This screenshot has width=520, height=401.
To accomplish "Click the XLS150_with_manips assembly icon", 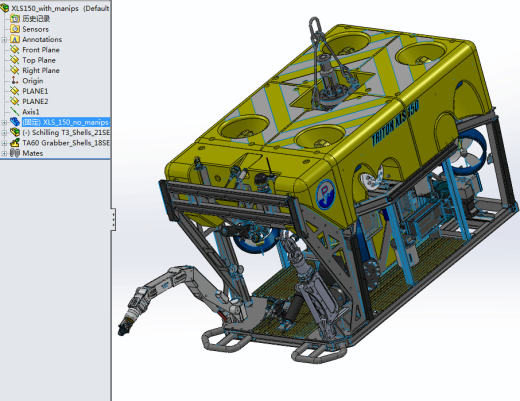I will [x=5, y=8].
